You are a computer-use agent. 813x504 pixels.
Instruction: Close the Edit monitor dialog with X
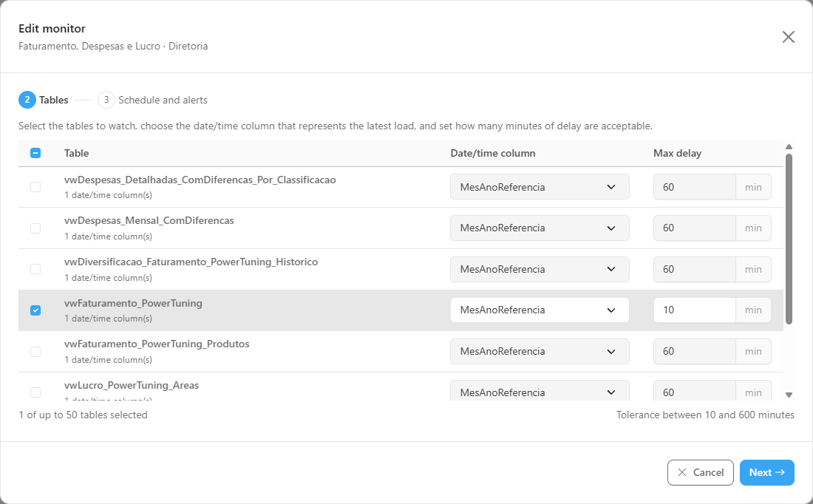click(788, 37)
